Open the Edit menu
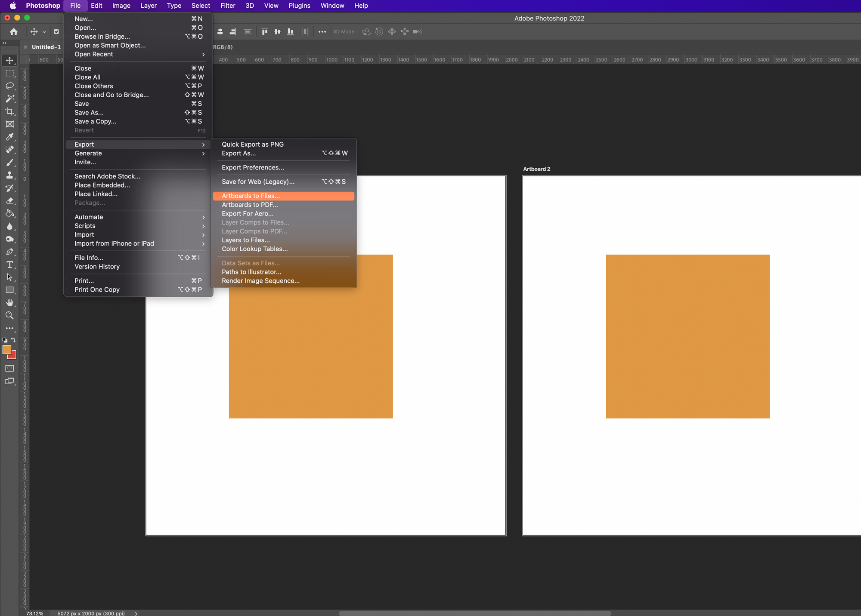This screenshot has width=861, height=616. [96, 6]
